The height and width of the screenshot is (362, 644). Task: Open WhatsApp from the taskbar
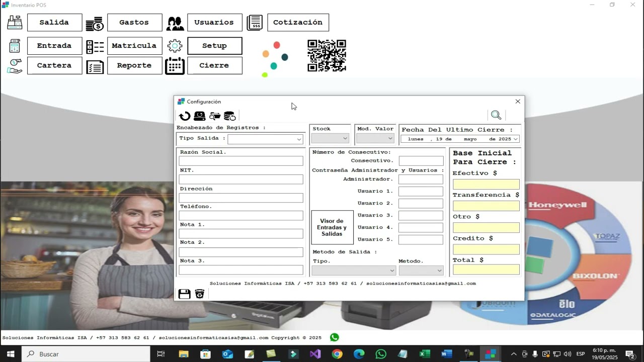point(381,354)
